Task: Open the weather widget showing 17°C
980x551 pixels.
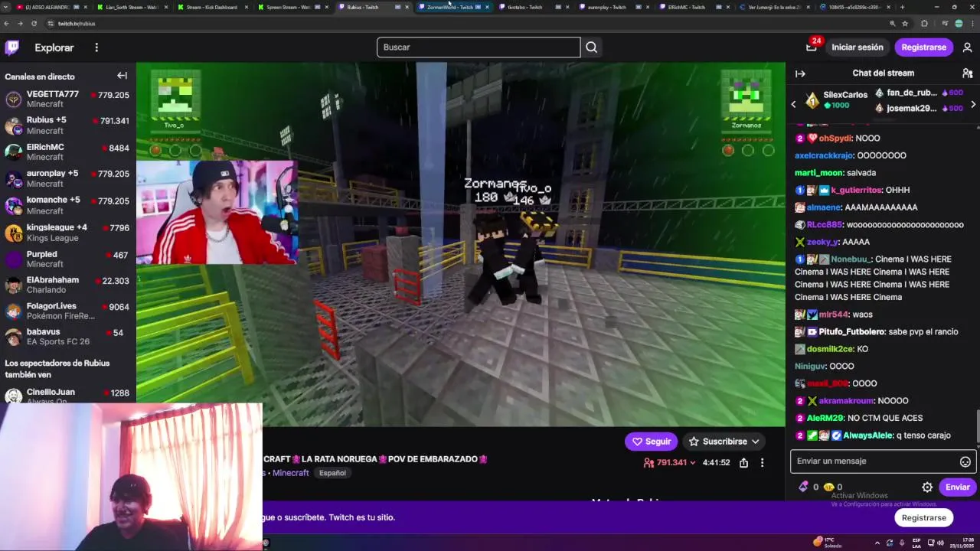Action: pyautogui.click(x=828, y=543)
